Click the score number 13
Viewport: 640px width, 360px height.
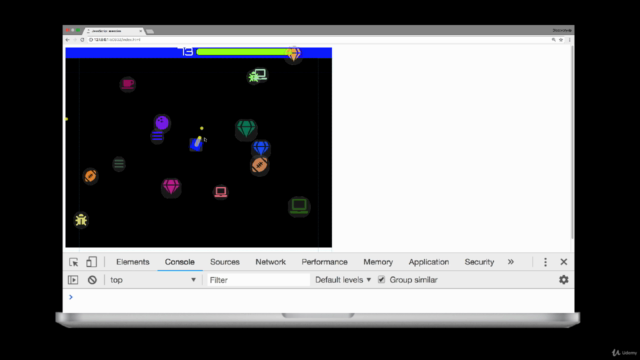point(186,51)
